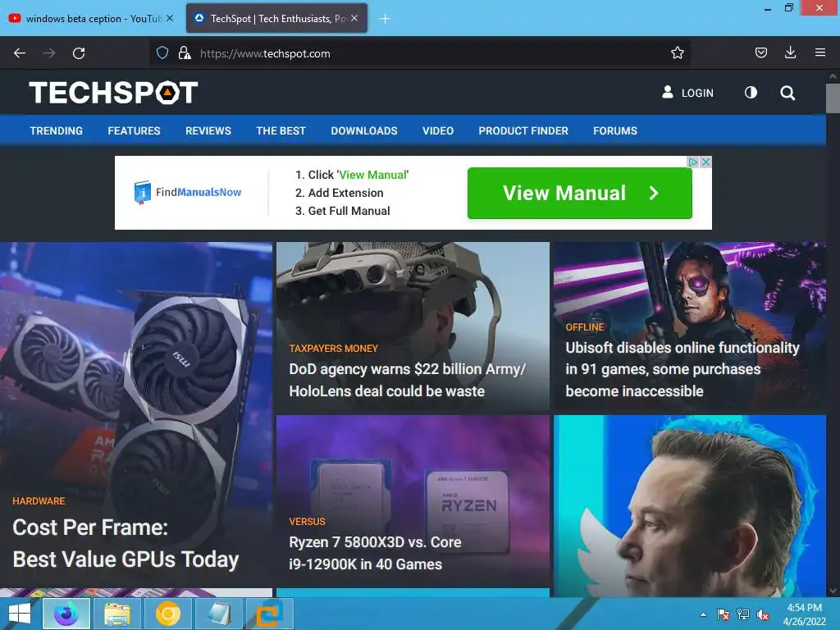
Task: Open the FEATURES menu item
Action: (x=134, y=130)
